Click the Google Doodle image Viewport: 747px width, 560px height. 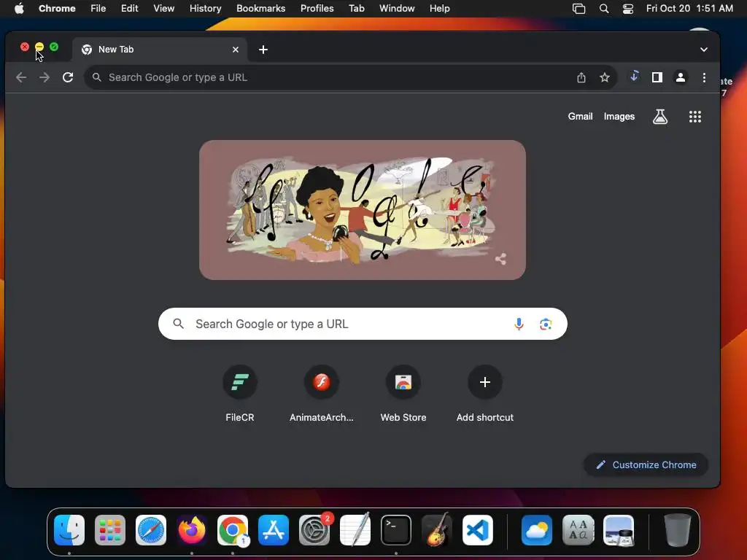click(x=363, y=210)
